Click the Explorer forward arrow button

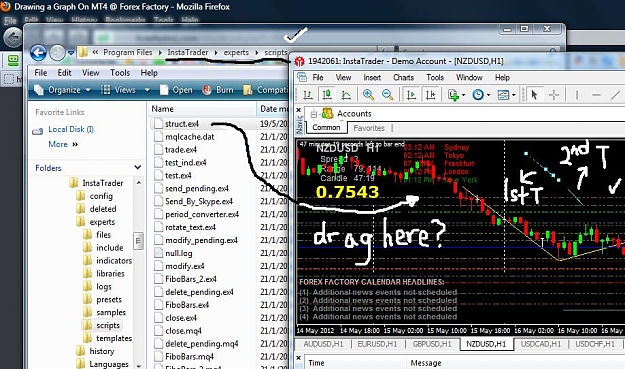pyautogui.click(x=57, y=53)
